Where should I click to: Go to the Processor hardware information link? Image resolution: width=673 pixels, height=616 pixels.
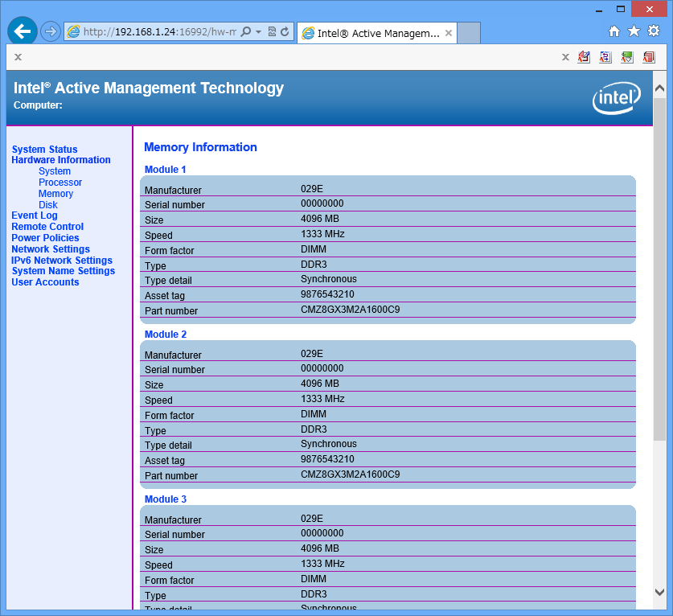pyautogui.click(x=60, y=183)
